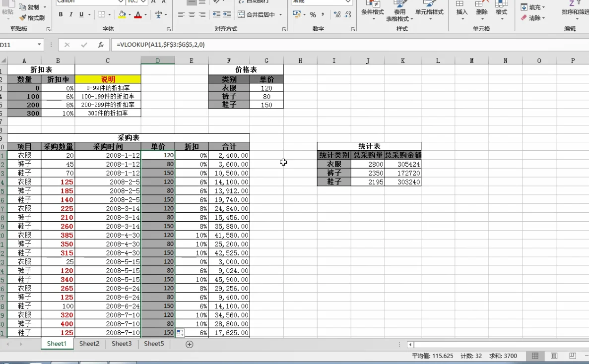Open the font size dropdown

143,1
